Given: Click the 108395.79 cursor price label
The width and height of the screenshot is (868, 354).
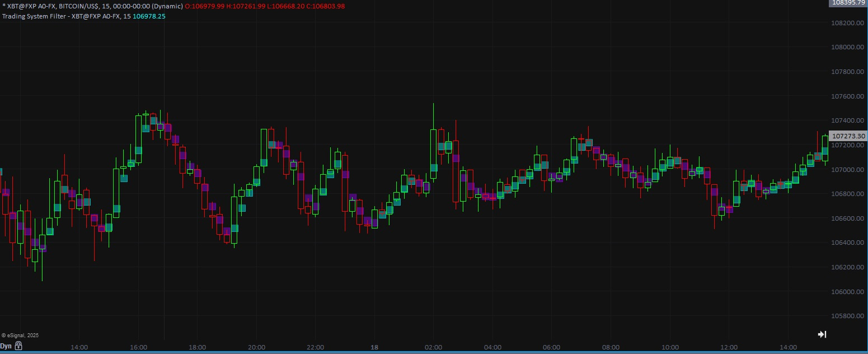Looking at the screenshot, I should [848, 2].
